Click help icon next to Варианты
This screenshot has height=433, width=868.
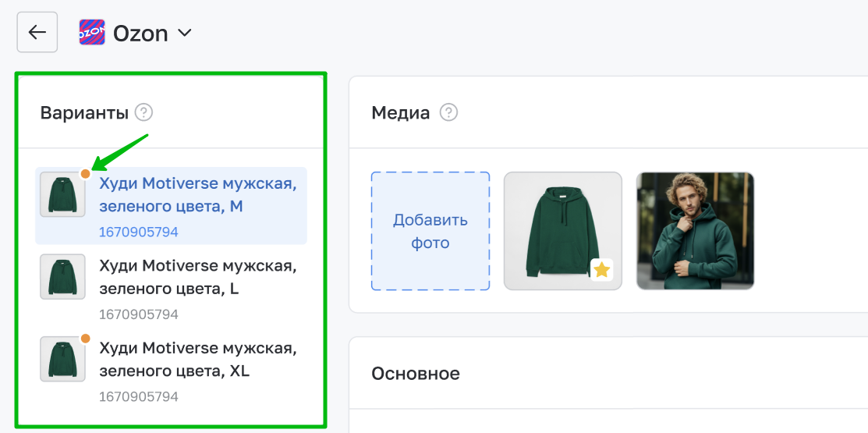point(143,113)
